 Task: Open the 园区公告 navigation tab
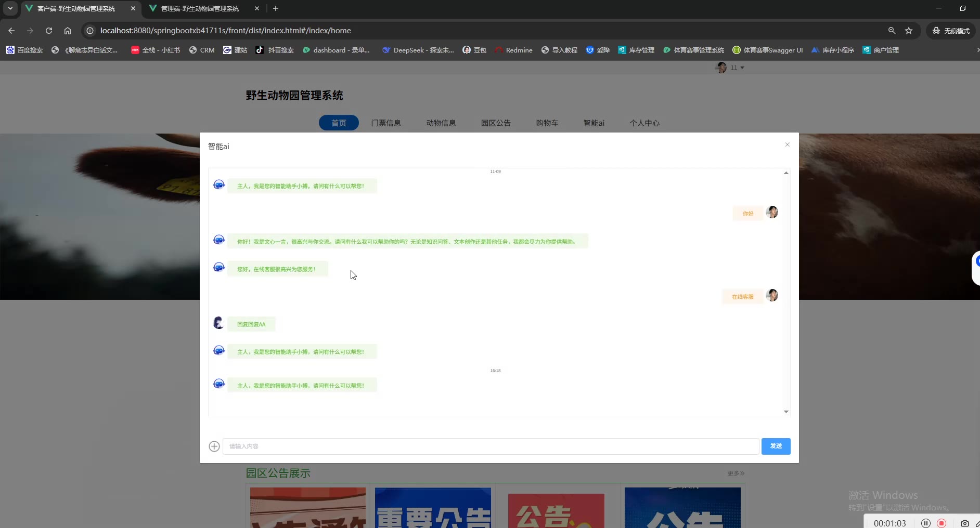[x=496, y=123]
